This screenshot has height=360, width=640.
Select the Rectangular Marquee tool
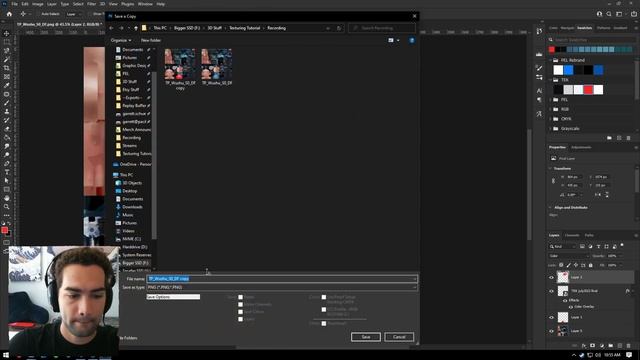(7, 42)
